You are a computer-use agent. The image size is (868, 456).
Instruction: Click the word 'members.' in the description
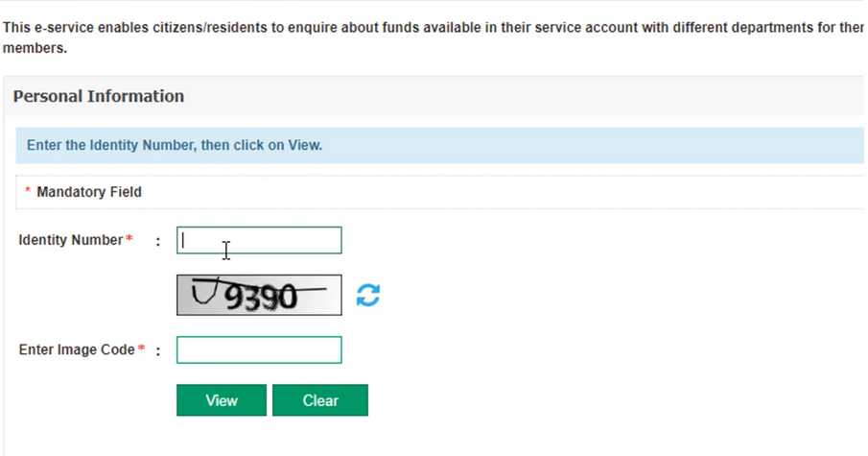click(35, 48)
